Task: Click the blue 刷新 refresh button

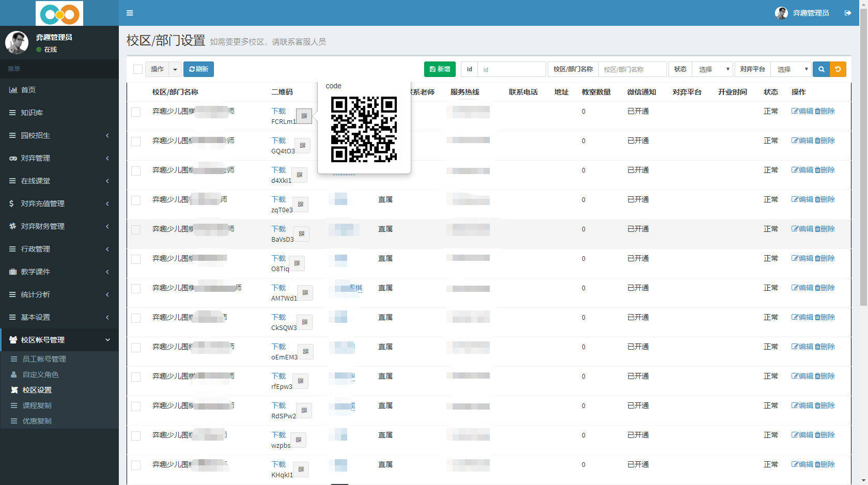Action: tap(198, 69)
